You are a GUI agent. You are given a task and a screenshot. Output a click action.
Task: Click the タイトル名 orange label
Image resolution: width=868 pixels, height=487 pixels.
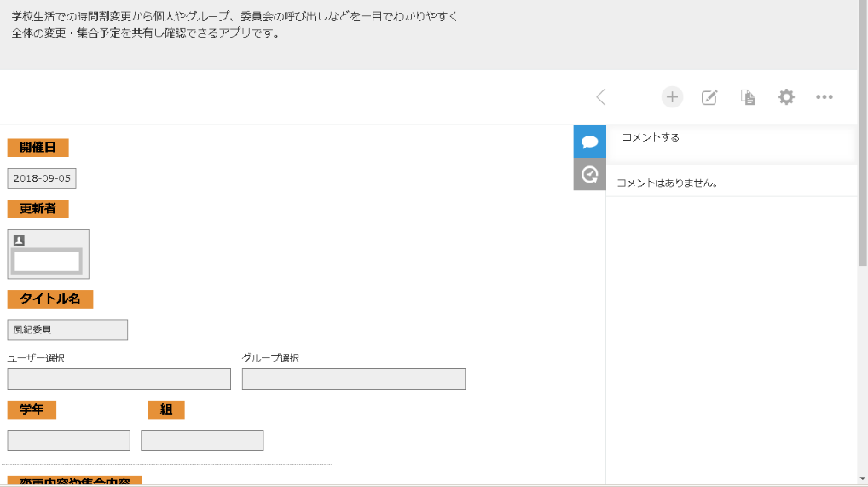pos(49,299)
